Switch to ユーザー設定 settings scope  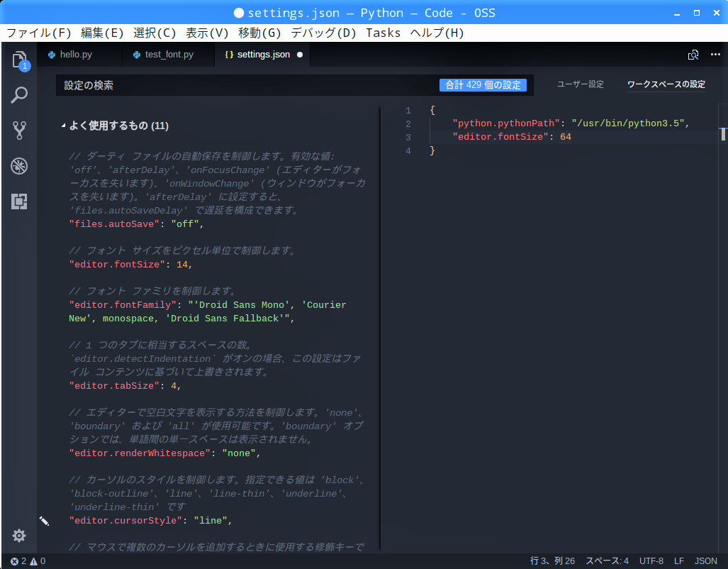pyautogui.click(x=580, y=84)
